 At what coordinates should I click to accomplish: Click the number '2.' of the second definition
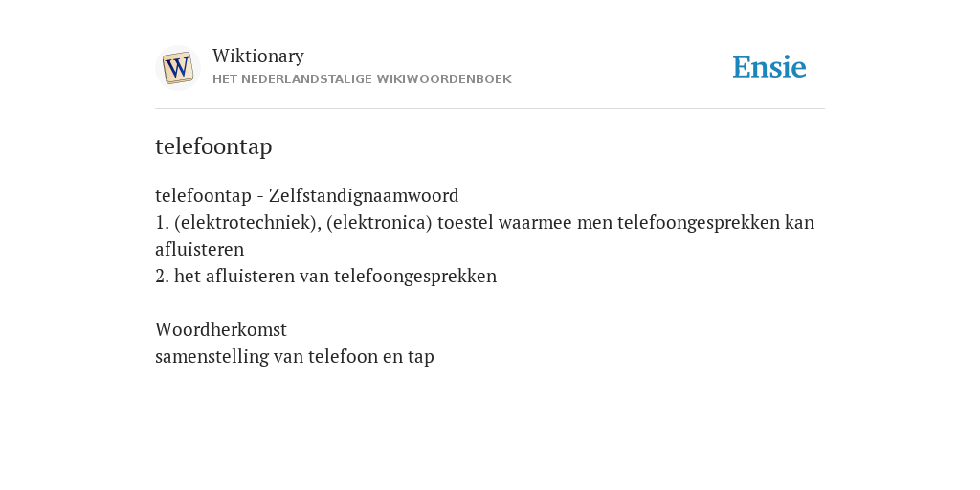[x=162, y=277]
